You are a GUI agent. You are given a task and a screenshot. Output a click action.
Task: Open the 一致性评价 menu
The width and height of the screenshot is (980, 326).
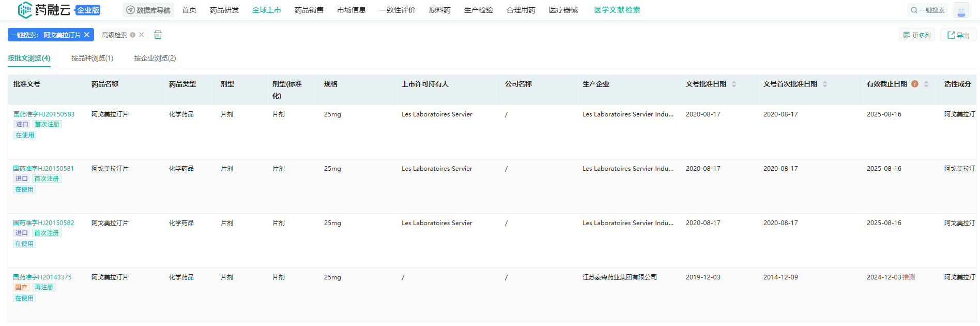click(397, 10)
